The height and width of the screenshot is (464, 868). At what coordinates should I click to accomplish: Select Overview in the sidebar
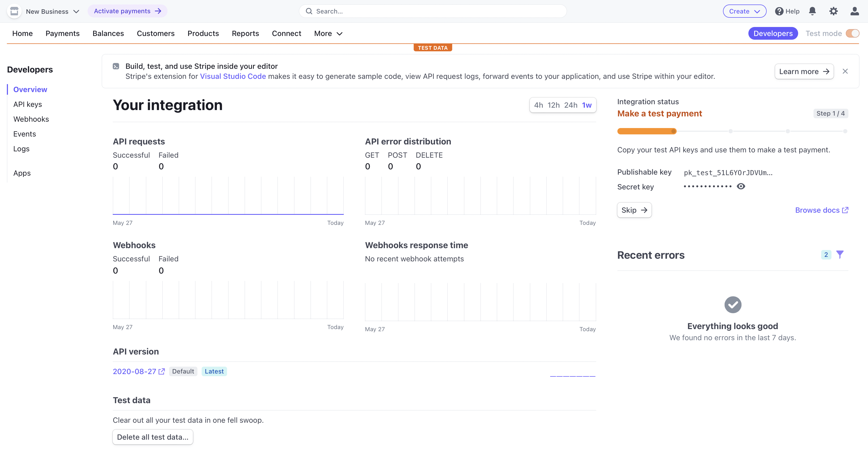pyautogui.click(x=30, y=90)
